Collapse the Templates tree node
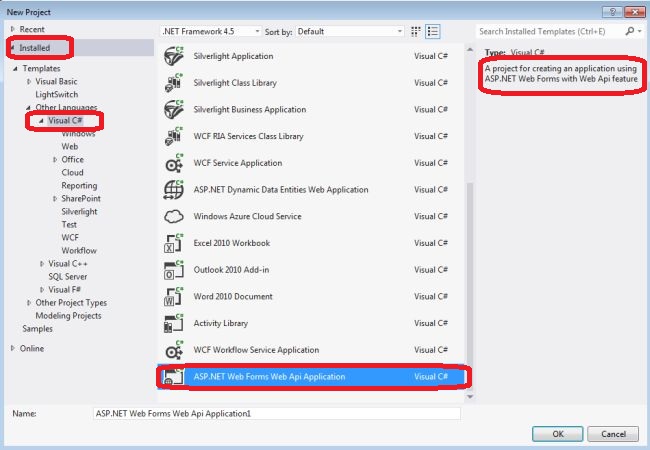Screen dimensions: 650x450 point(15,68)
